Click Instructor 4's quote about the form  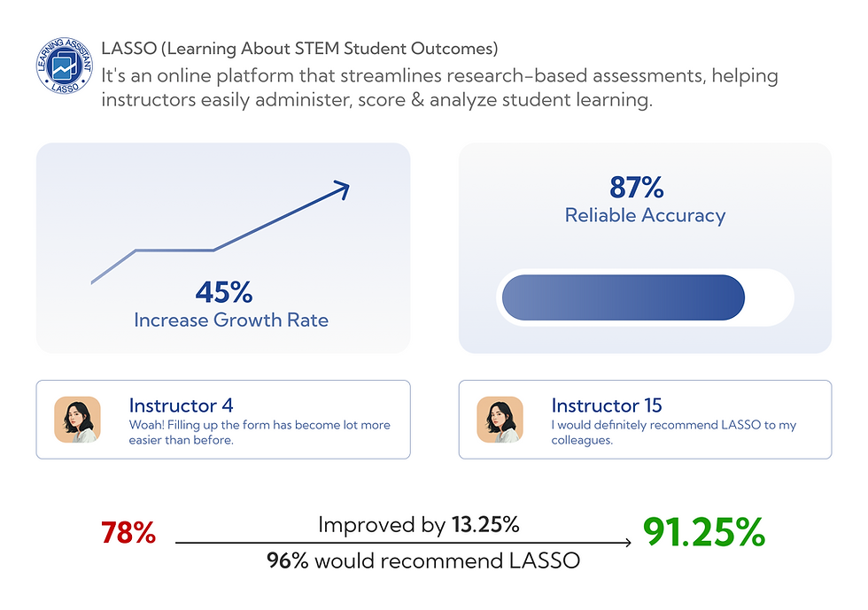(x=259, y=433)
